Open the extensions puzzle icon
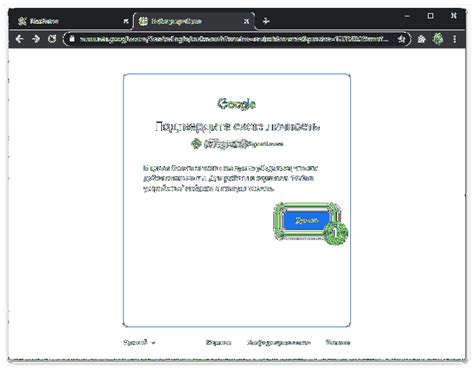Viewport: 474px width, 368px height. (421, 39)
